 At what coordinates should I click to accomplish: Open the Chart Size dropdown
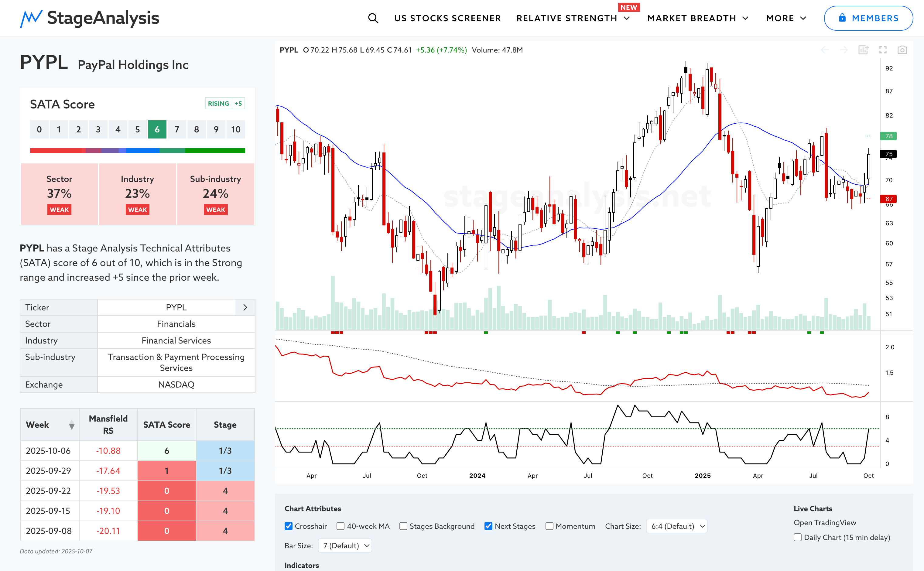676,526
